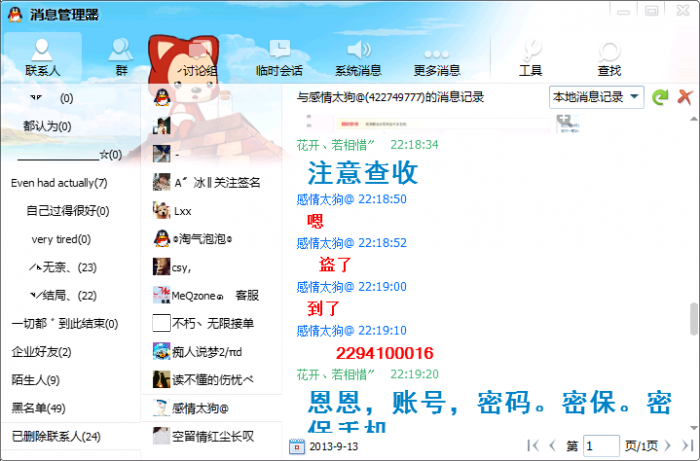This screenshot has height=461, width=700.
Task: Open the calendar date picker icon
Action: pyautogui.click(x=297, y=446)
